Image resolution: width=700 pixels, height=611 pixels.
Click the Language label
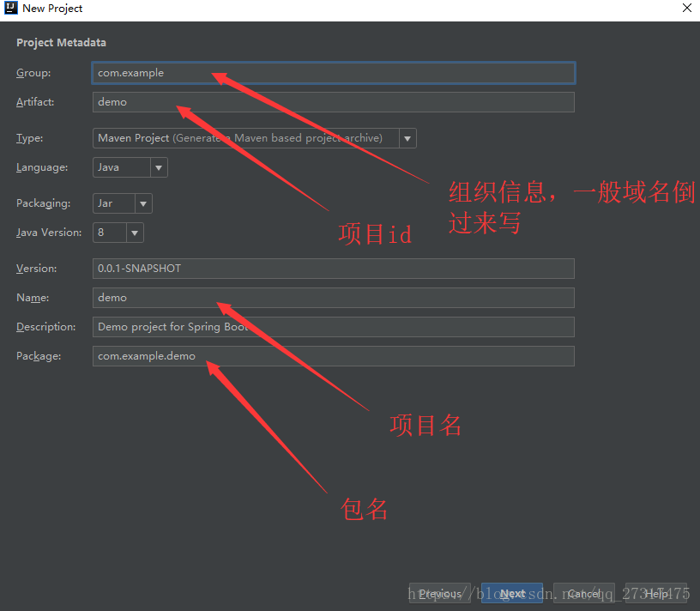click(x=42, y=167)
